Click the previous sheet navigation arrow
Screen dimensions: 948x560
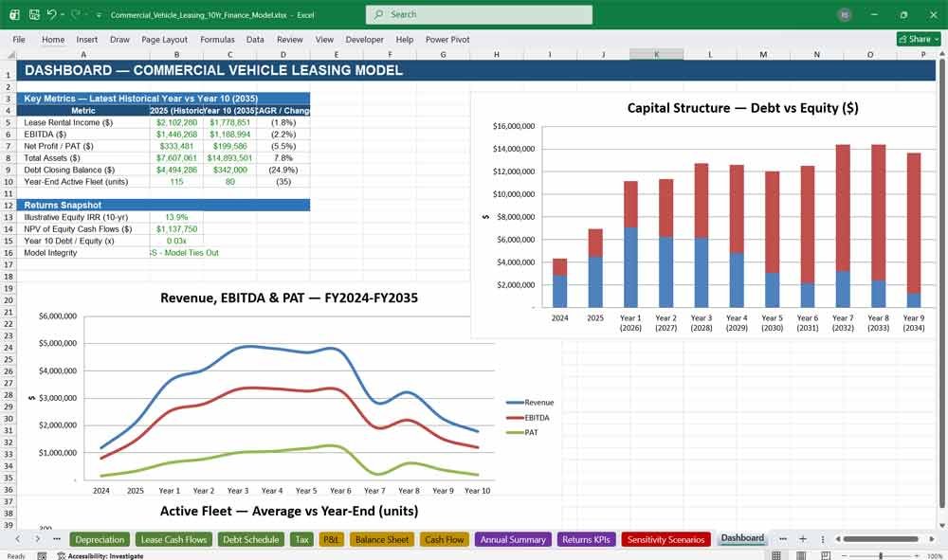point(18,539)
